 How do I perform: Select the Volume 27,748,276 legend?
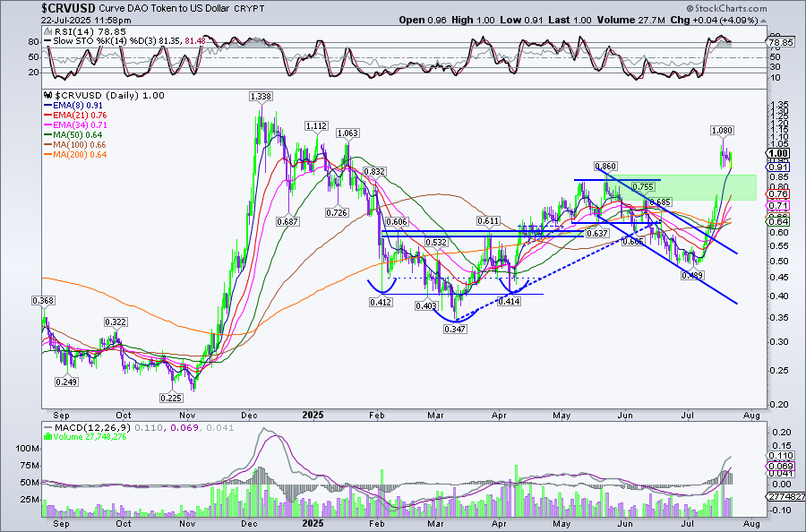[x=85, y=437]
